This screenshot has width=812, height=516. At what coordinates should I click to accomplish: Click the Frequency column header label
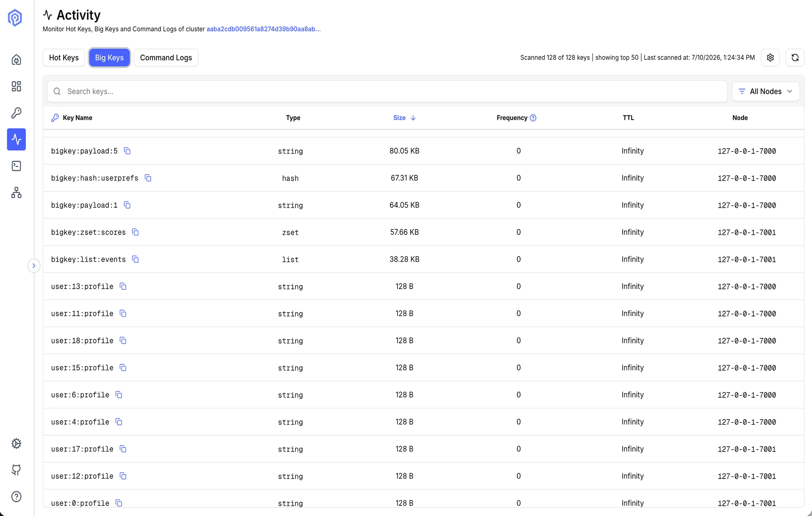(512, 118)
